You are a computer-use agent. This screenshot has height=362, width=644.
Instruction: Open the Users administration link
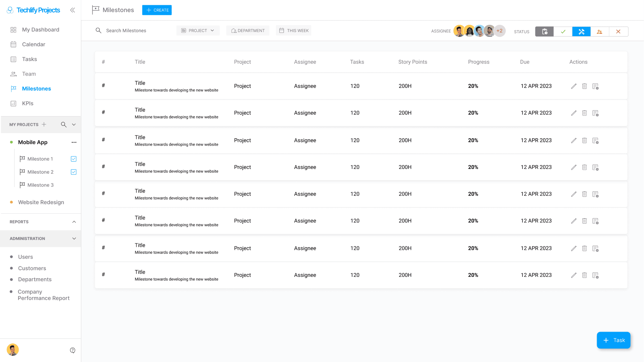[x=26, y=257]
